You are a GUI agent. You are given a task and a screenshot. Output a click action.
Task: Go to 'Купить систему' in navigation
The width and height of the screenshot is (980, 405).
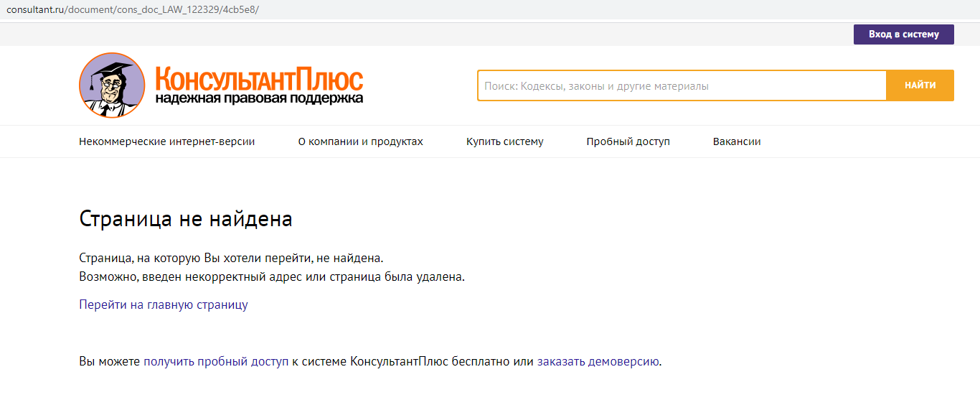click(x=504, y=141)
